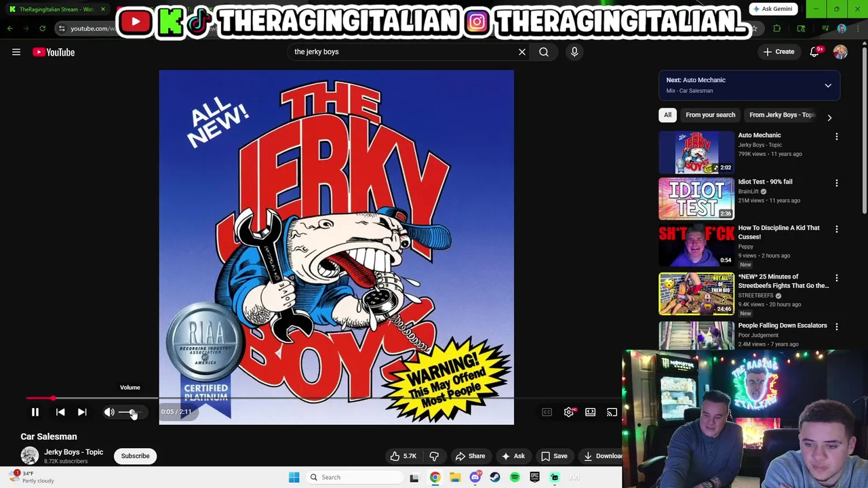Open player settings gear
The height and width of the screenshot is (488, 868).
[569, 412]
